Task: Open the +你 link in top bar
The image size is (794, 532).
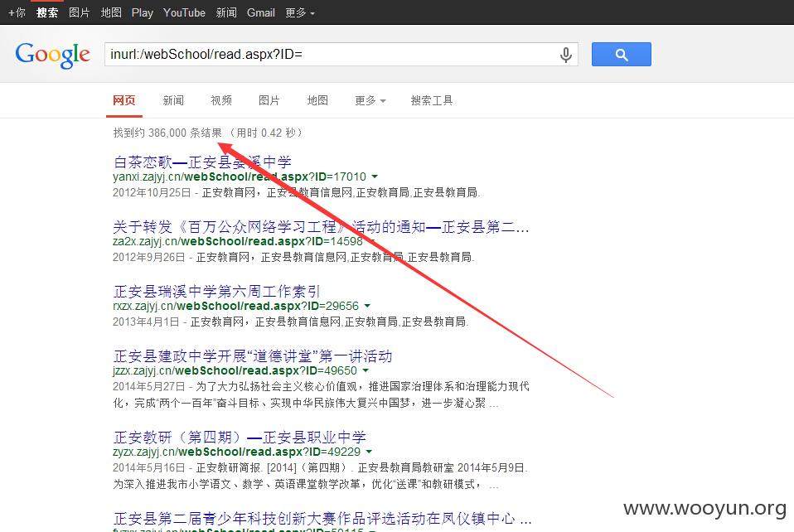Action: (x=17, y=12)
